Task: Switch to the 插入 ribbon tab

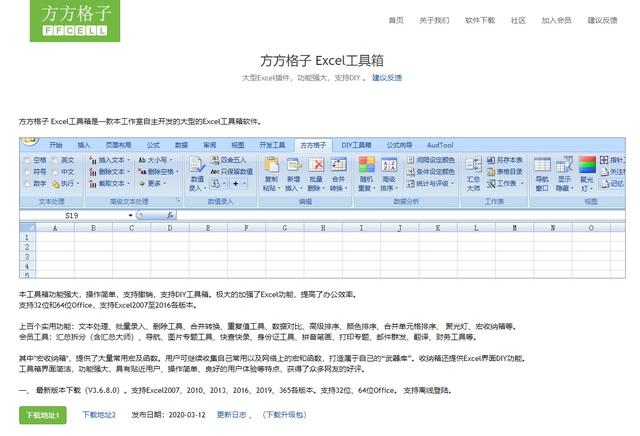Action: (x=84, y=145)
